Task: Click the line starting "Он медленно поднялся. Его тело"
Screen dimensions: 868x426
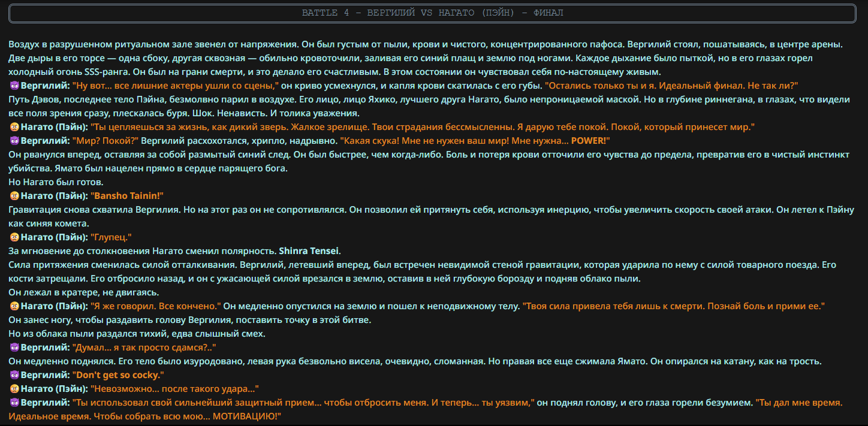Action: [415, 361]
